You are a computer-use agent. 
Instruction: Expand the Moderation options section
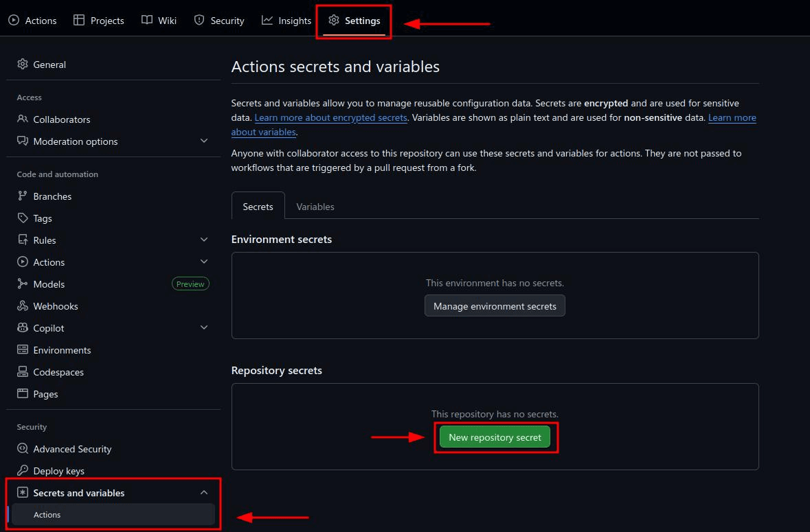(x=204, y=141)
